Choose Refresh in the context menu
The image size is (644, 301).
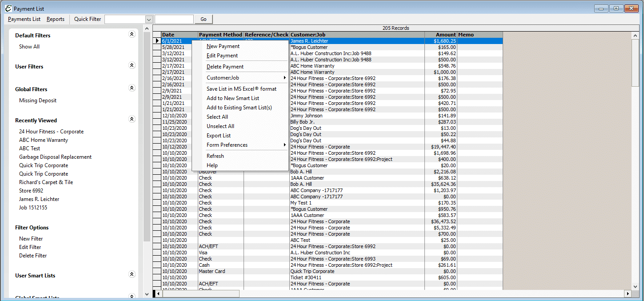pos(240,156)
